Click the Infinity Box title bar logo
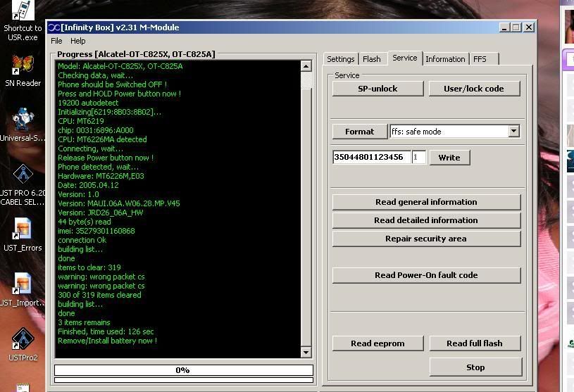 pyautogui.click(x=54, y=27)
